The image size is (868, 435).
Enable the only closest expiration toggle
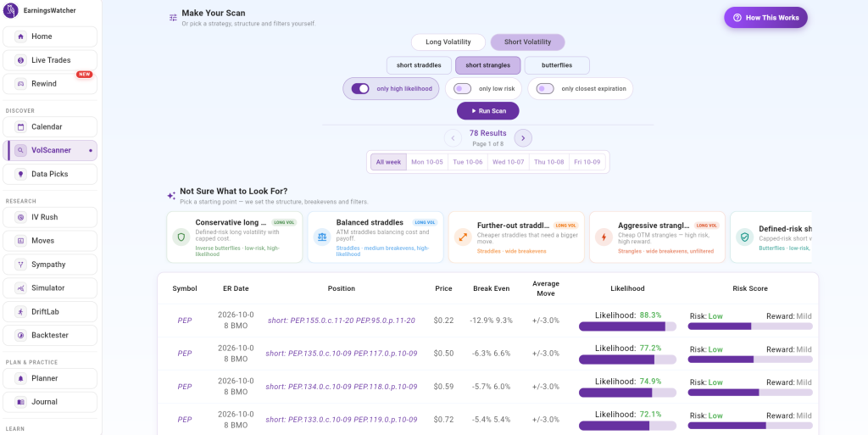pos(545,88)
